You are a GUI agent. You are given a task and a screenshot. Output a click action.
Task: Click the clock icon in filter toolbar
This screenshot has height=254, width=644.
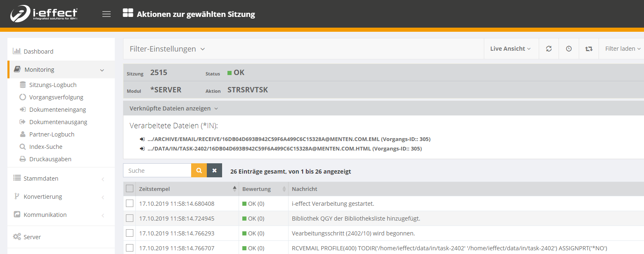coord(569,49)
